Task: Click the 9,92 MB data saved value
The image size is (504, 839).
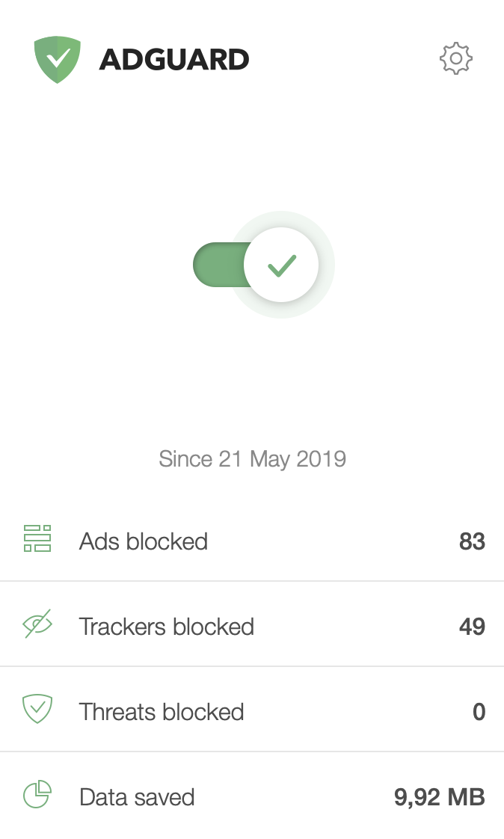Action: tap(439, 796)
